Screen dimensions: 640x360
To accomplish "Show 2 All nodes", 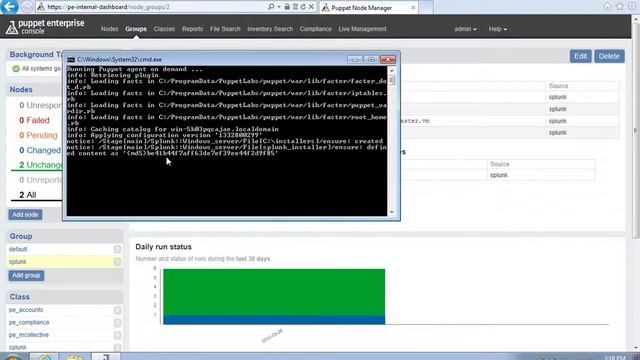I will (x=28, y=195).
